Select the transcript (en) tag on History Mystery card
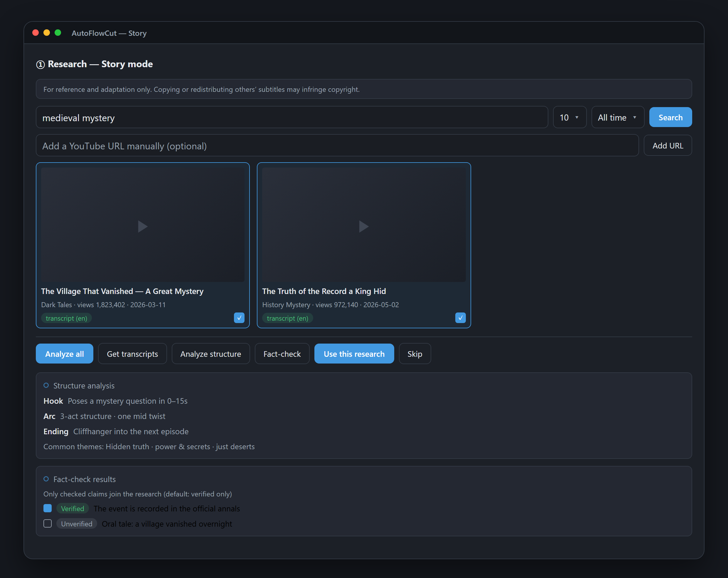 (x=287, y=318)
